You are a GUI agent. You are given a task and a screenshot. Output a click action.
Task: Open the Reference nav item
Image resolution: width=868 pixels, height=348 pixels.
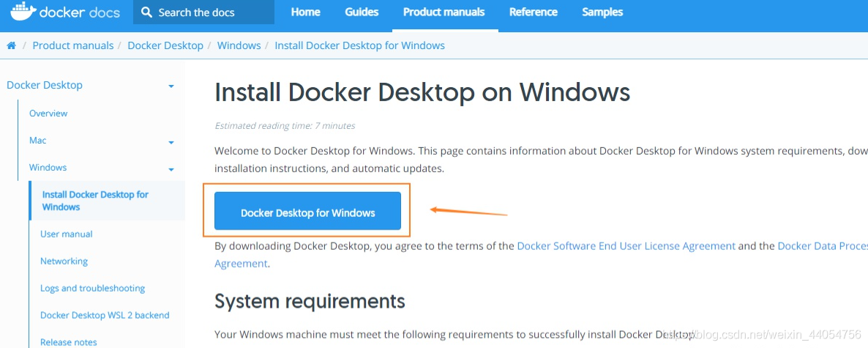pyautogui.click(x=533, y=12)
